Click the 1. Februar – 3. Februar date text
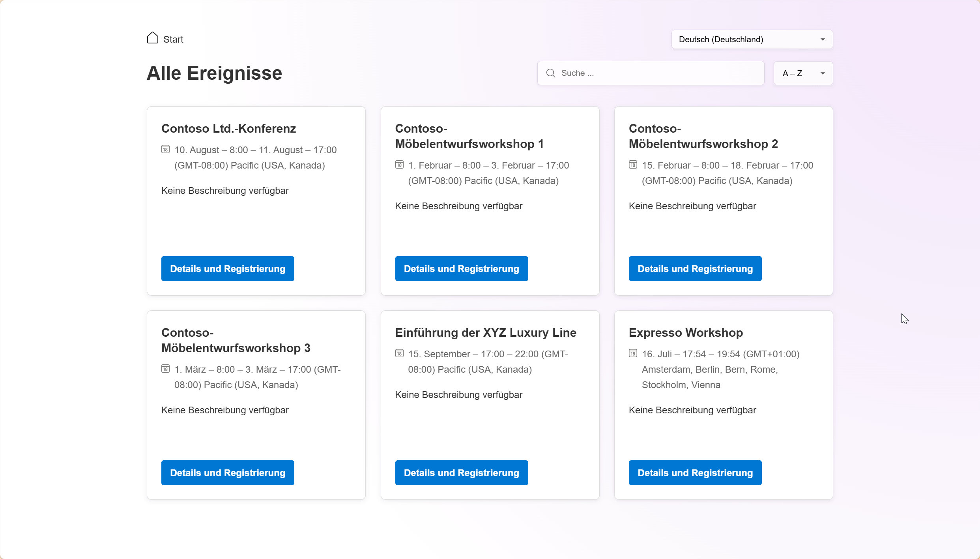Screen dimensions: 980x559 488,173
